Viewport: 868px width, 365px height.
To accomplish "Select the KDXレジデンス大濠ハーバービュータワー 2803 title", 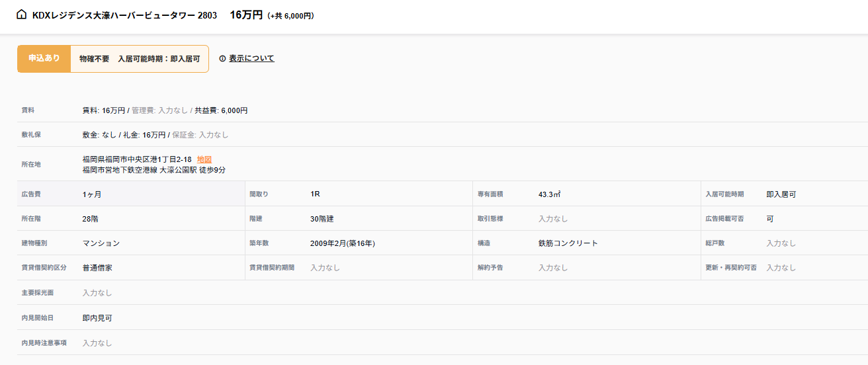I will pos(124,15).
